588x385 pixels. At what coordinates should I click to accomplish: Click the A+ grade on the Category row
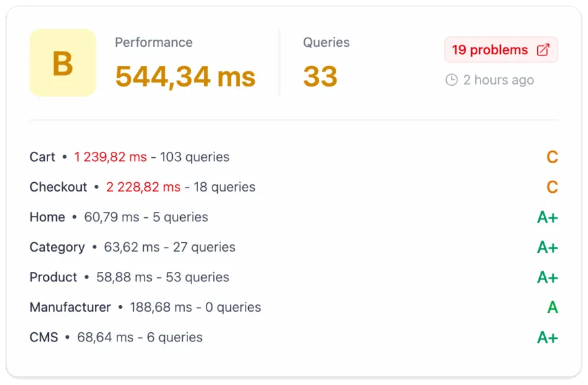548,247
